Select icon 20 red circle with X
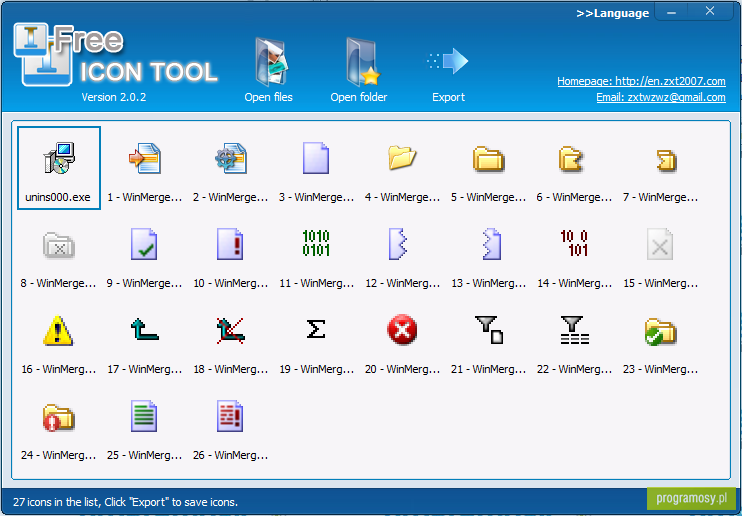 click(402, 329)
